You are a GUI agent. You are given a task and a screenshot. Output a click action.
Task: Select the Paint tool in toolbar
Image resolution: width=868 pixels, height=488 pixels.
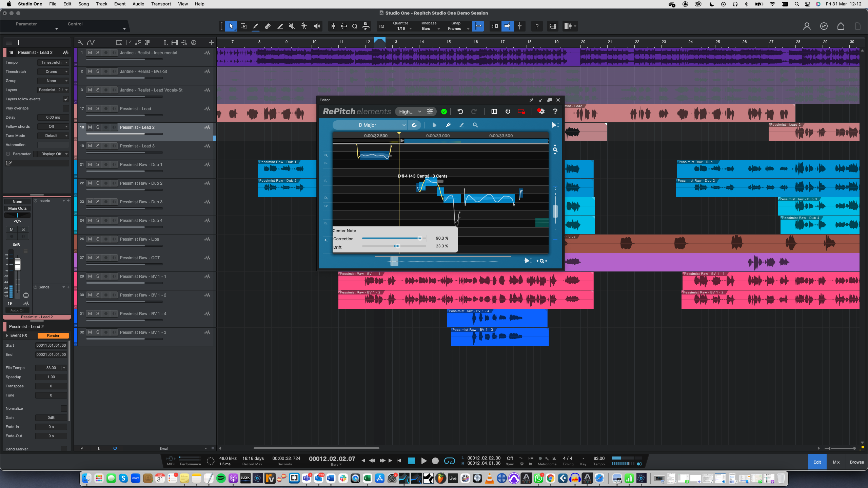280,26
